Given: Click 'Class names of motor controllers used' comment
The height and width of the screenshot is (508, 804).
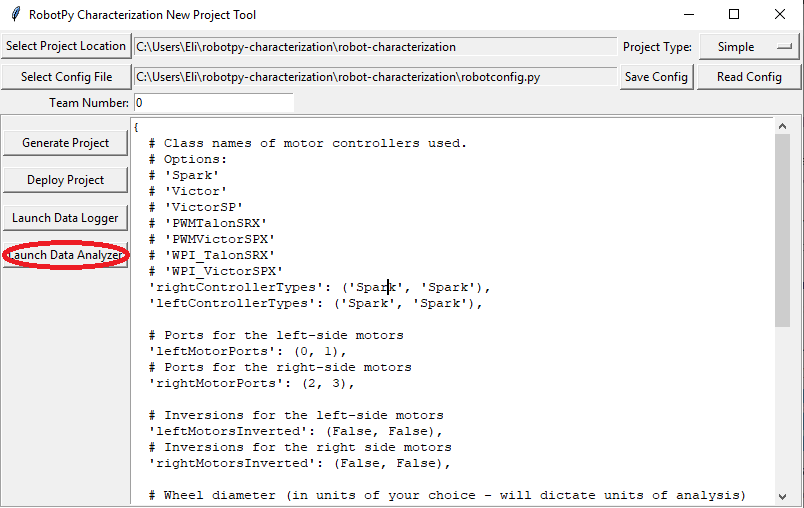Looking at the screenshot, I should click(308, 143).
